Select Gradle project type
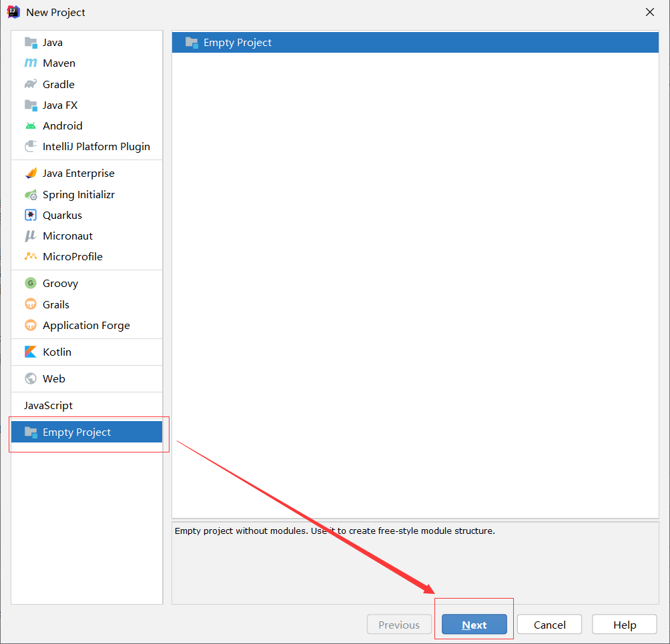The width and height of the screenshot is (670, 644). (x=87, y=84)
